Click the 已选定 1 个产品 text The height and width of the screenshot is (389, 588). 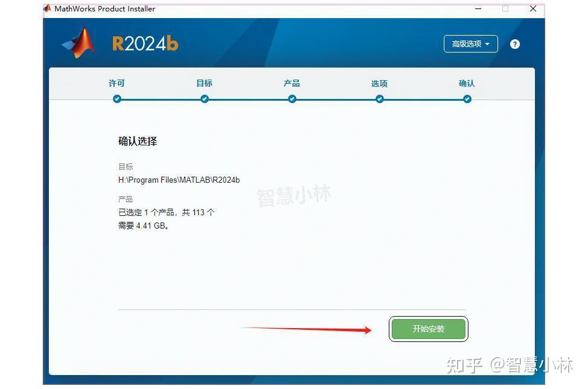tap(165, 212)
